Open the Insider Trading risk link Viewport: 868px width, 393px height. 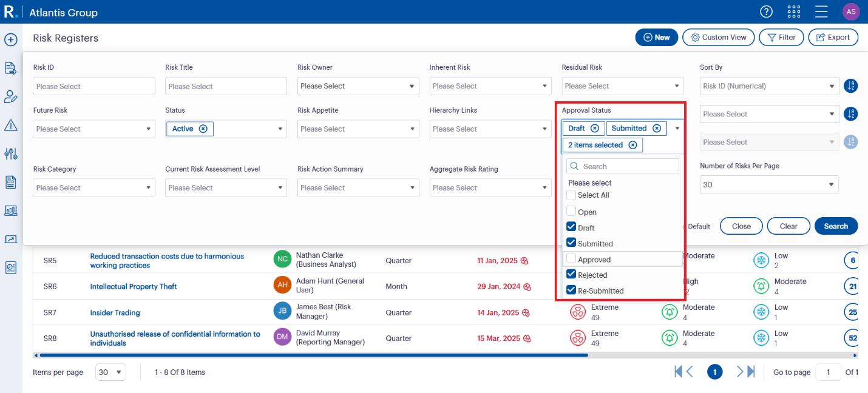pyautogui.click(x=115, y=313)
